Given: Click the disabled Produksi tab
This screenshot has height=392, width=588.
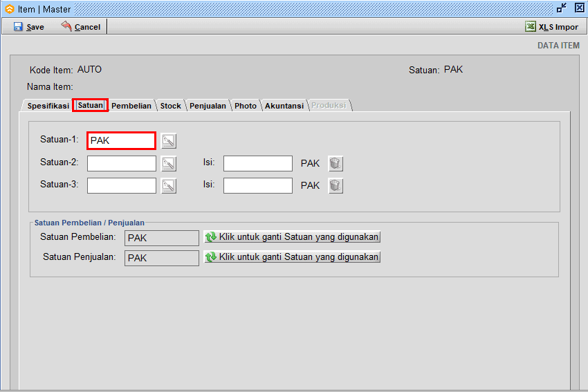Looking at the screenshot, I should click(329, 105).
